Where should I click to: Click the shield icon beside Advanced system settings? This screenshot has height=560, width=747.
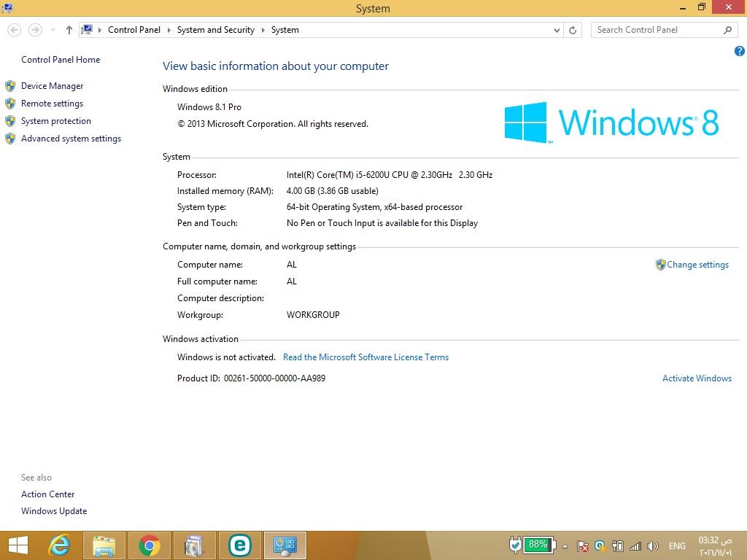tap(10, 139)
